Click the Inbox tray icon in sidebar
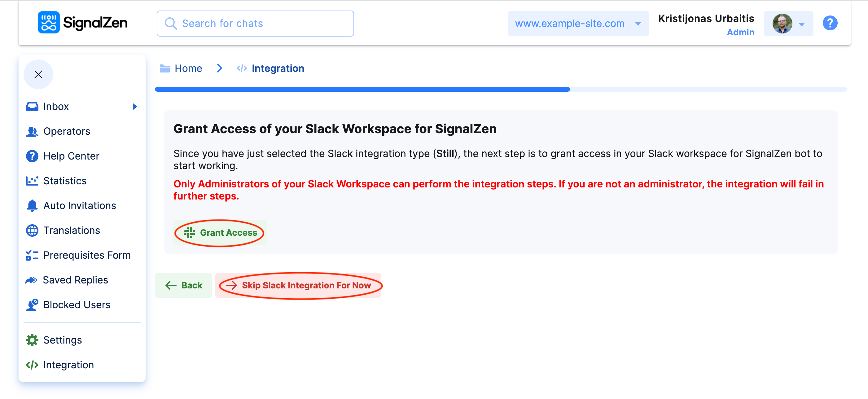 (x=32, y=107)
